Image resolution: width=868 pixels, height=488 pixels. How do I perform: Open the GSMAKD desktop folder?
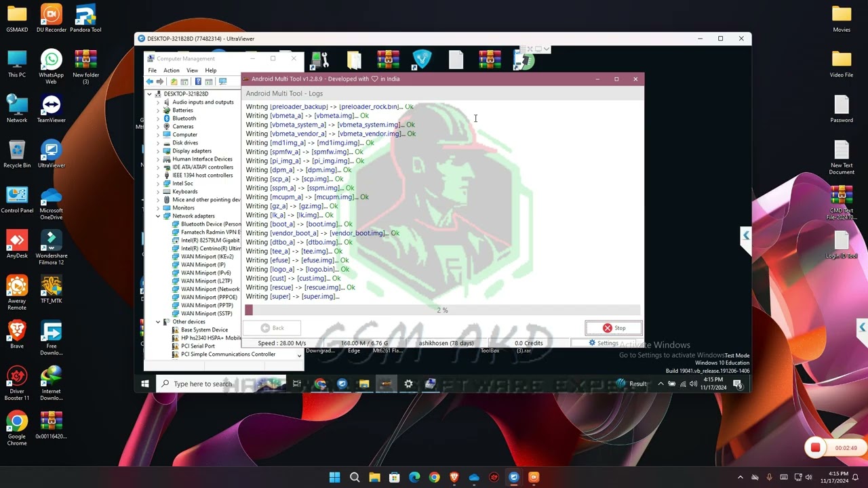click(x=17, y=20)
